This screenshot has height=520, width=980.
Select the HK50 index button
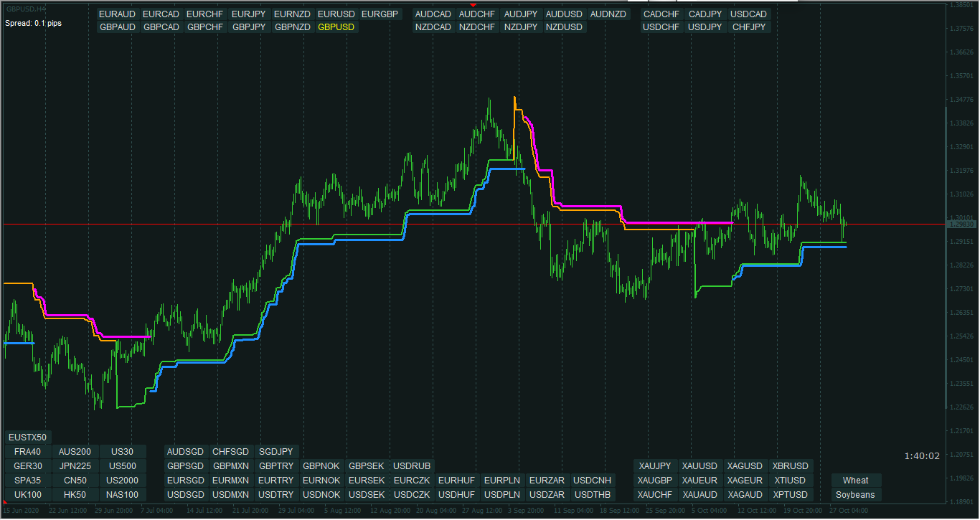point(75,495)
